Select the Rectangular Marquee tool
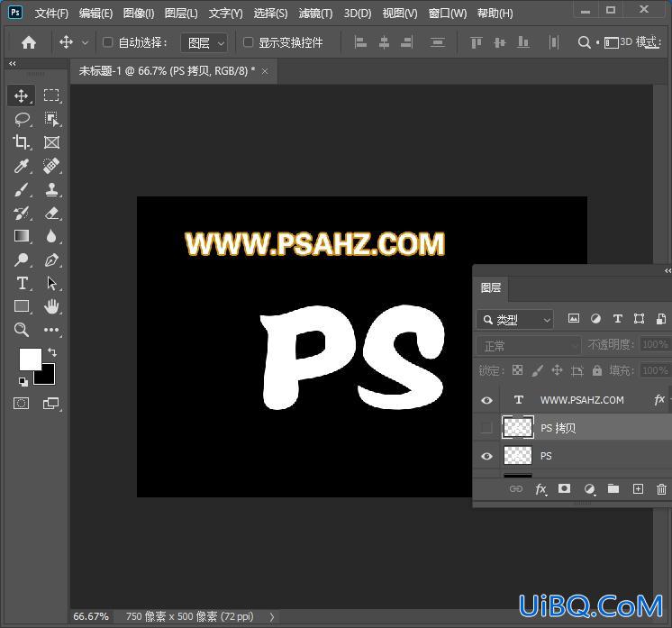This screenshot has width=672, height=628. (51, 96)
